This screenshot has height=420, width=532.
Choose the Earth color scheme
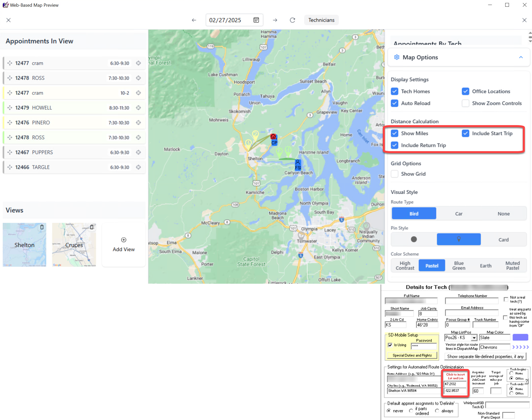[485, 265]
